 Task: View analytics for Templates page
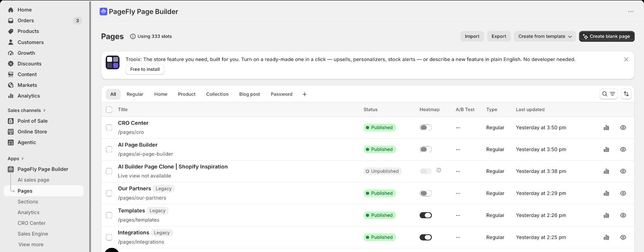pos(606,215)
